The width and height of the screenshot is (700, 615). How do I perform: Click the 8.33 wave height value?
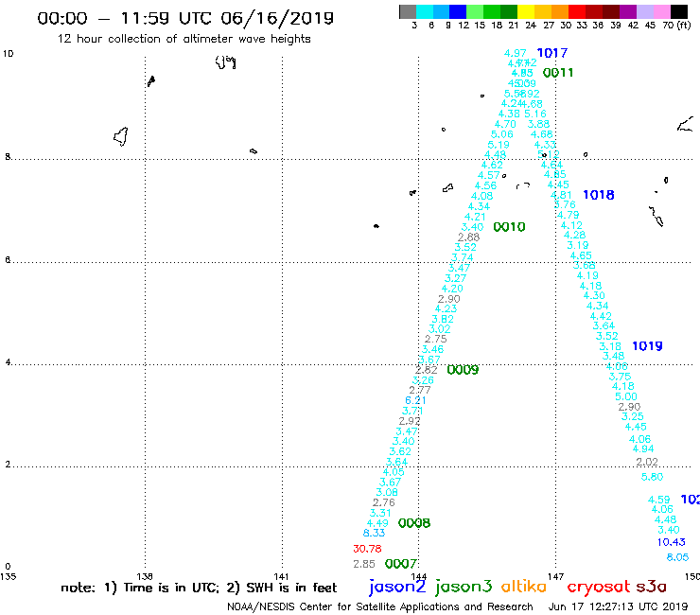point(374,533)
